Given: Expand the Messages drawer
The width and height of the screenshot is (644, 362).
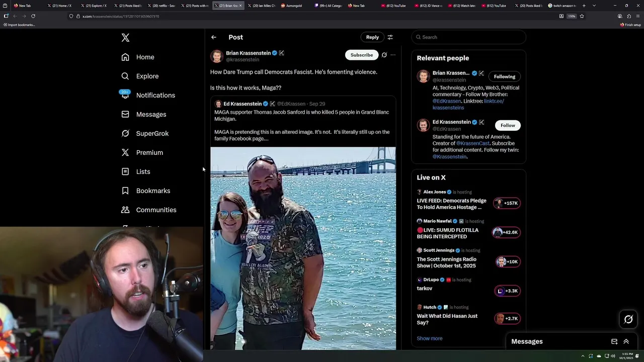Looking at the screenshot, I should [x=626, y=341].
